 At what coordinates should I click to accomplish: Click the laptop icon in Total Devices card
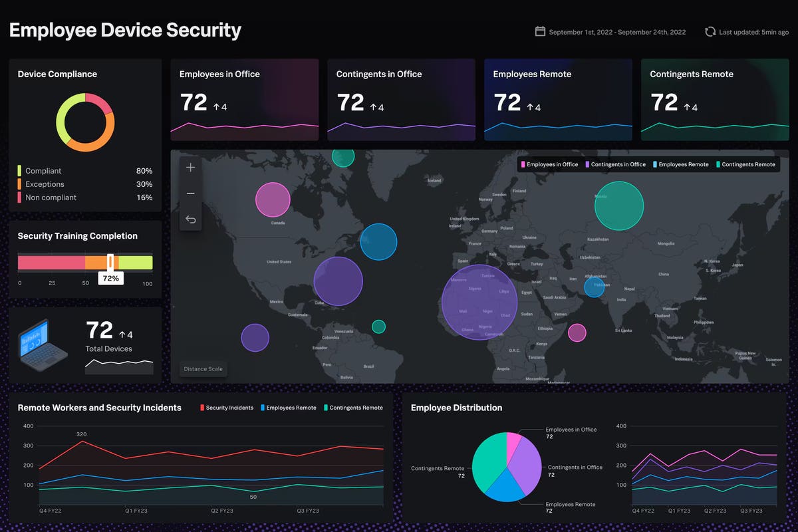pyautogui.click(x=43, y=344)
